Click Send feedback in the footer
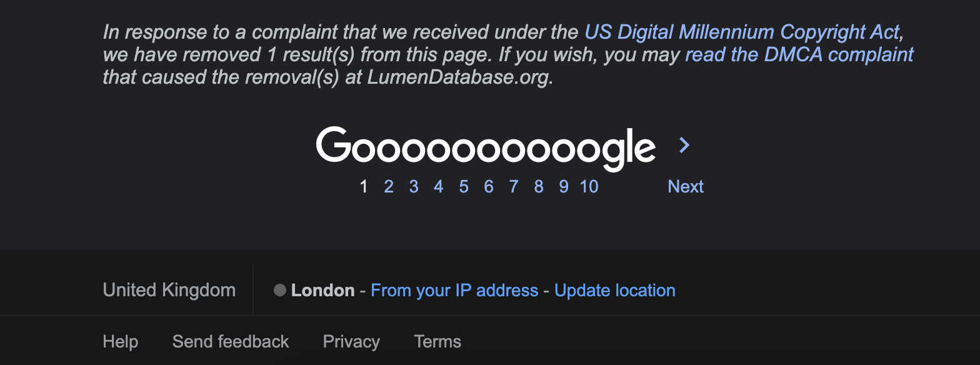 231,342
